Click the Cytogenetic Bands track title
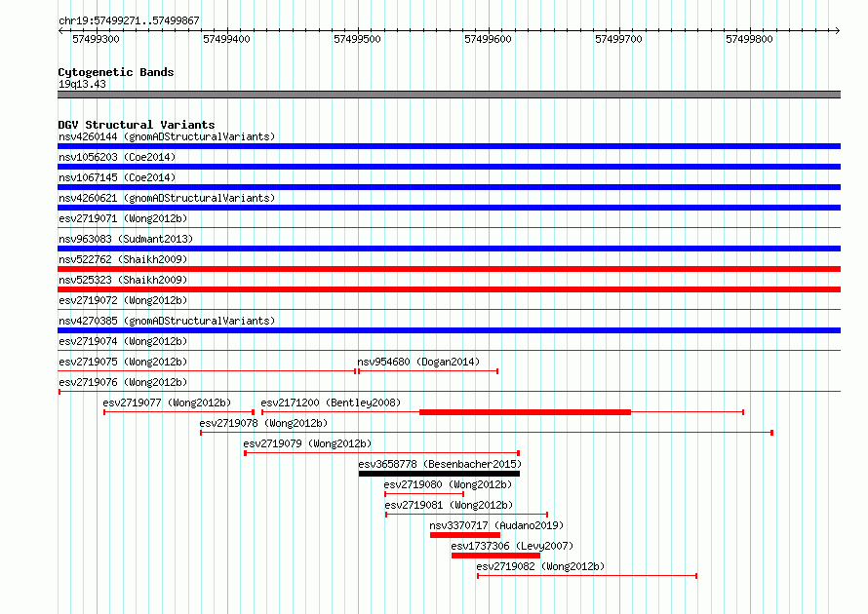Viewport: 868px width, 614px height. (x=116, y=72)
